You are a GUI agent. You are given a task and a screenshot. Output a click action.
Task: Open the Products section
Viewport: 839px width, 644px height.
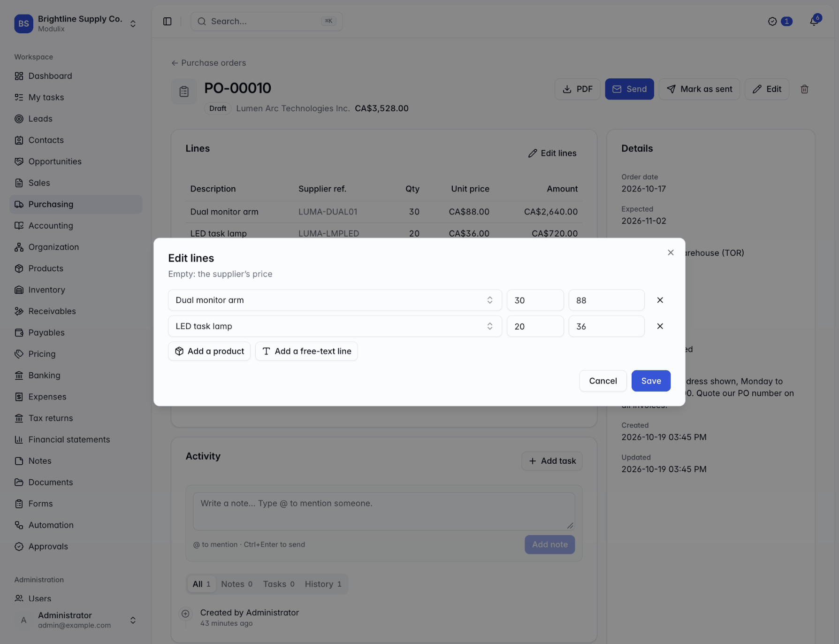(x=76, y=268)
